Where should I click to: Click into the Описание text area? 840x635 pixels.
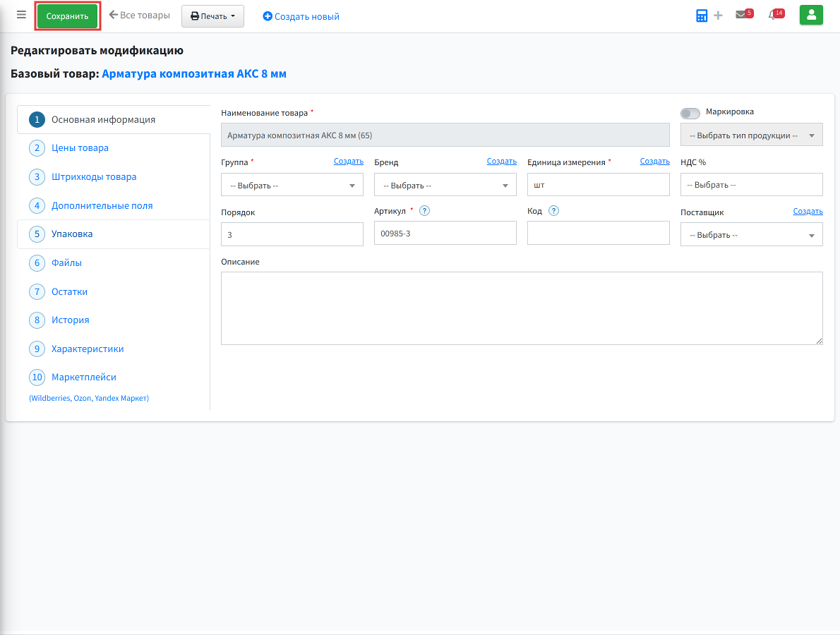[x=522, y=308]
